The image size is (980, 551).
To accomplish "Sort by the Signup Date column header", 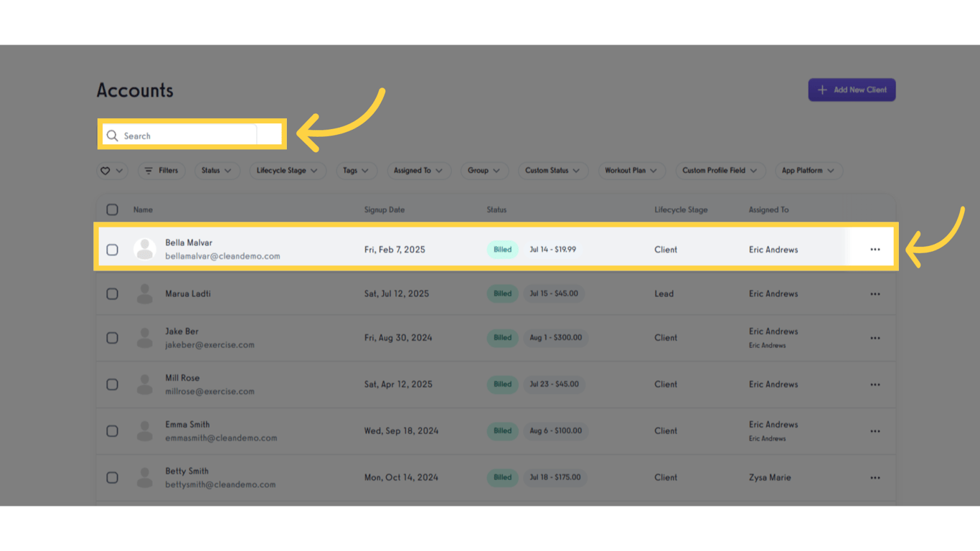I will 384,209.
